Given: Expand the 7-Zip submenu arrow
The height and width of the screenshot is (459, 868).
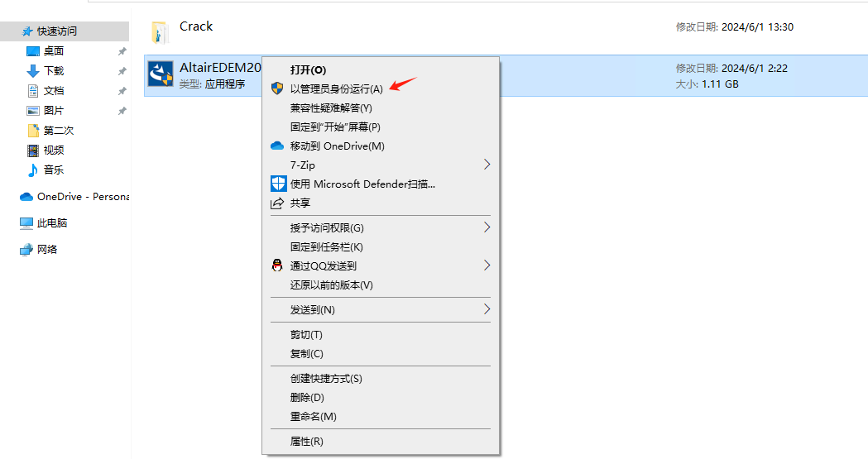Looking at the screenshot, I should click(487, 165).
